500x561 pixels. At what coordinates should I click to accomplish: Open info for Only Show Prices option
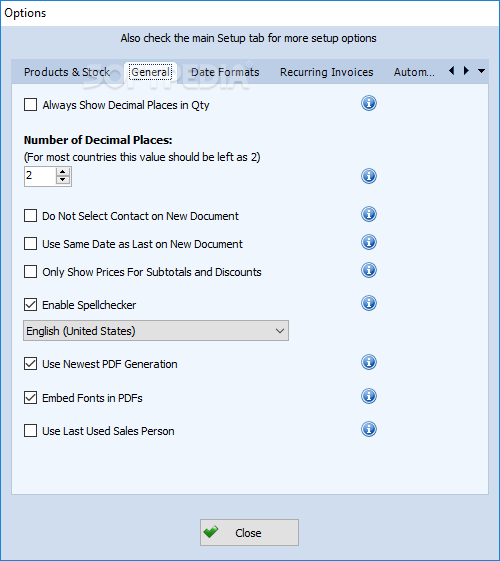(368, 270)
